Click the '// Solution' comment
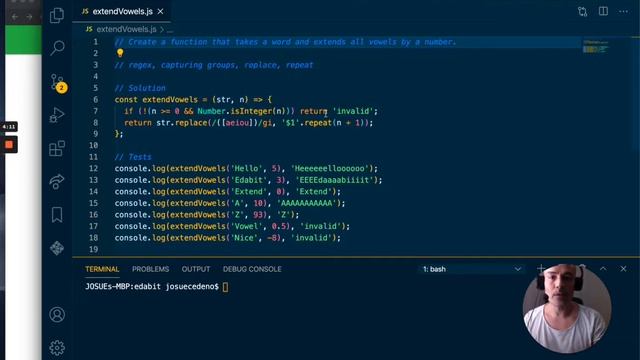 (x=140, y=88)
